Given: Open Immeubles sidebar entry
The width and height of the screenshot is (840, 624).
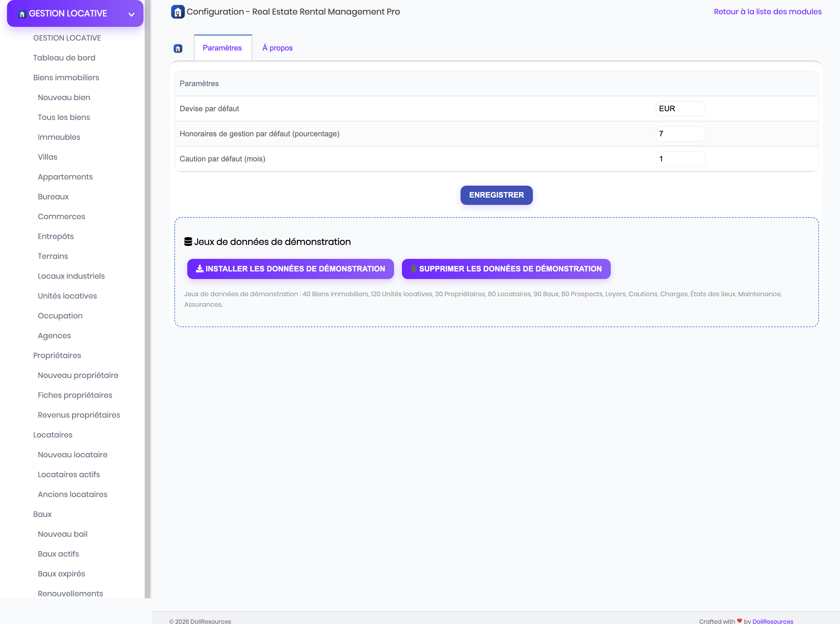Looking at the screenshot, I should tap(59, 137).
